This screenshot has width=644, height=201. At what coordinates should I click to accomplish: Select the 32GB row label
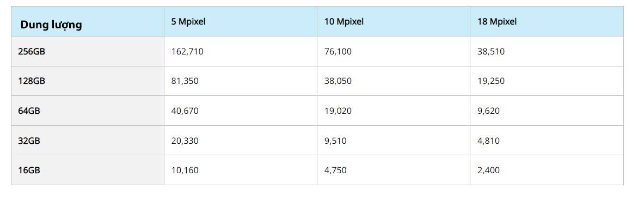[88, 141]
